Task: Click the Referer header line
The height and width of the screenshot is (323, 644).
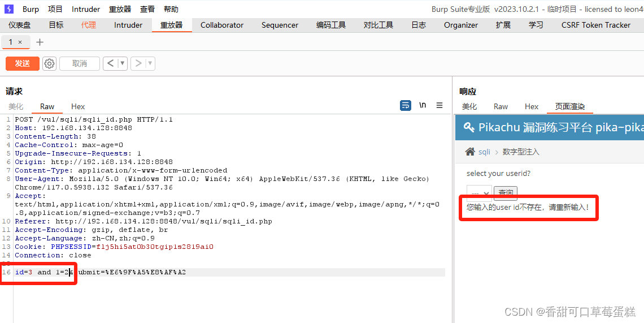Action: pyautogui.click(x=143, y=221)
